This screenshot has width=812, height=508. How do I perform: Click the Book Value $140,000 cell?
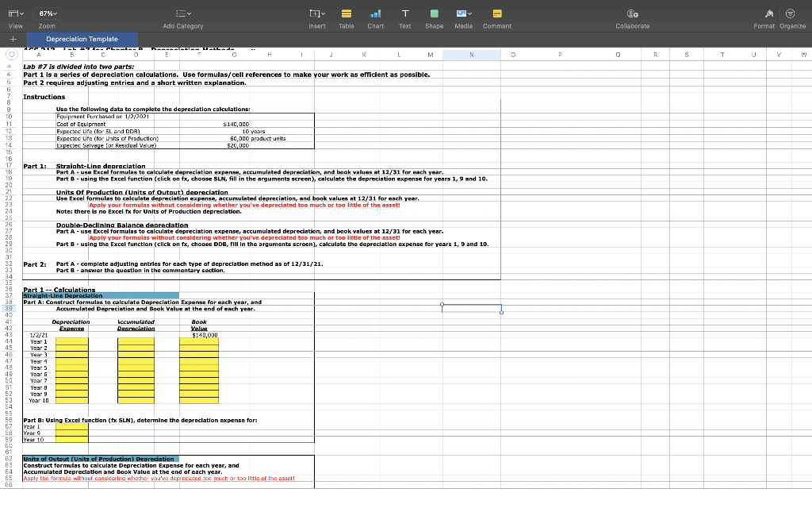pyautogui.click(x=205, y=335)
